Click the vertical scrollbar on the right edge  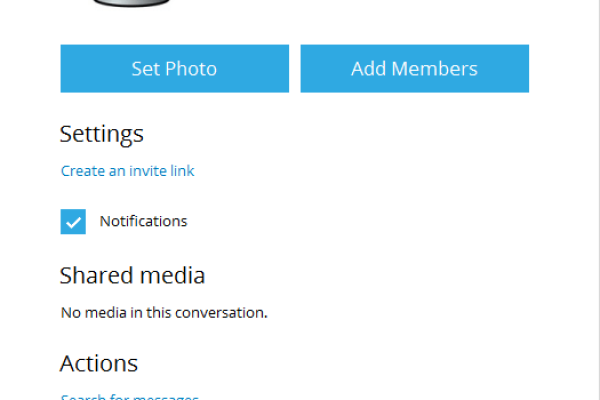pyautogui.click(x=595, y=200)
